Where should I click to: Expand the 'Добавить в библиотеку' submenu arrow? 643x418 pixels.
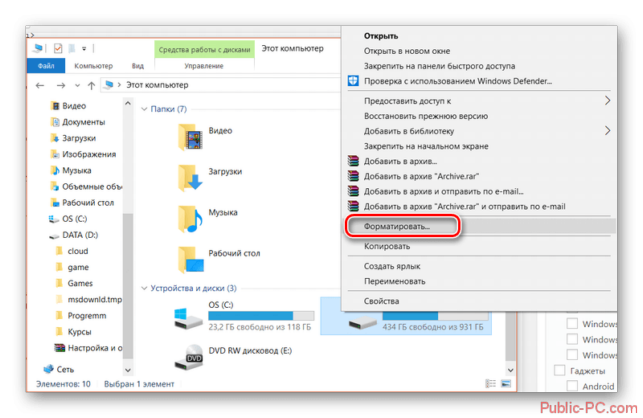[x=607, y=131]
